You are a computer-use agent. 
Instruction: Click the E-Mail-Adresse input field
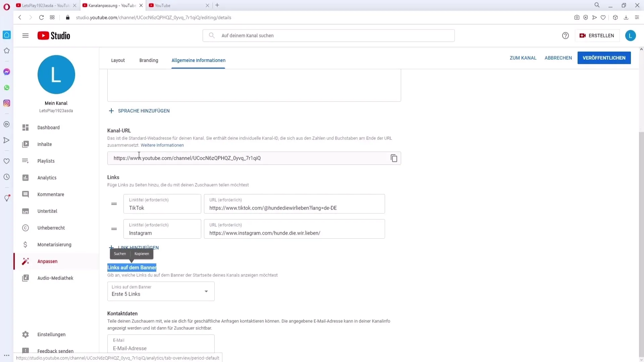coord(161,344)
